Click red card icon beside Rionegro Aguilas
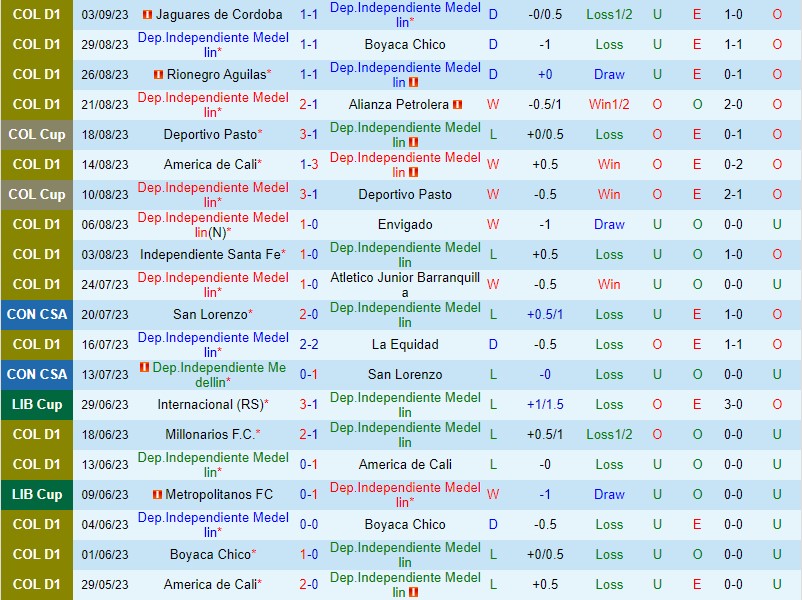802x600 pixels. 159,75
